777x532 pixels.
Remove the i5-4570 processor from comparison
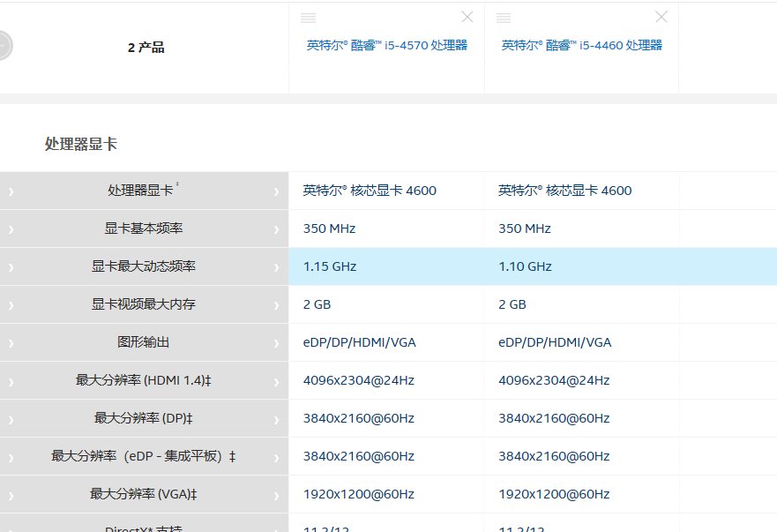tap(467, 16)
